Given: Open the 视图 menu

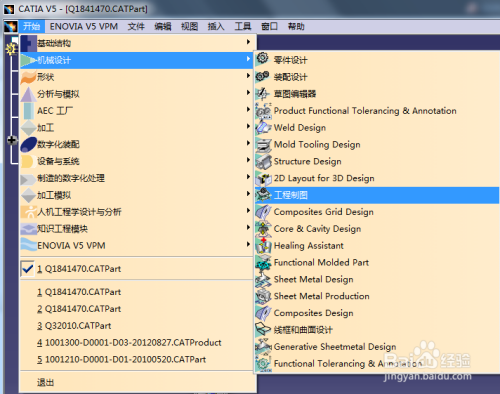Looking at the screenshot, I should click(189, 26).
